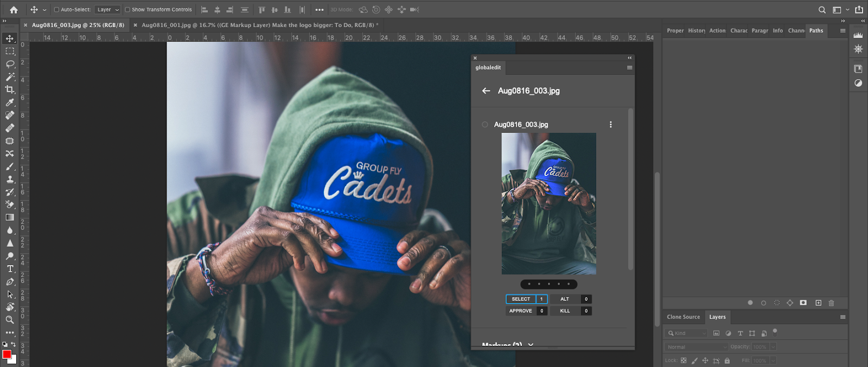Select the Rectangular Marquee tool

(x=10, y=51)
